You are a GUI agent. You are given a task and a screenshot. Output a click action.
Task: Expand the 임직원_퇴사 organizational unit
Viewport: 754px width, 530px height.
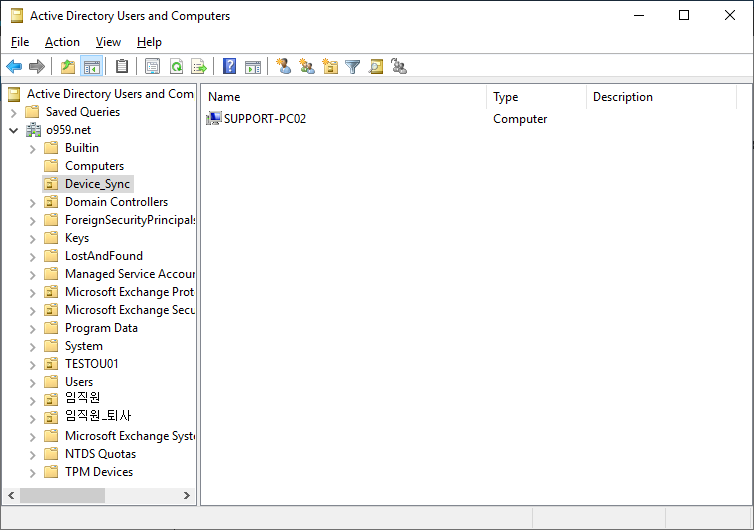[32, 418]
